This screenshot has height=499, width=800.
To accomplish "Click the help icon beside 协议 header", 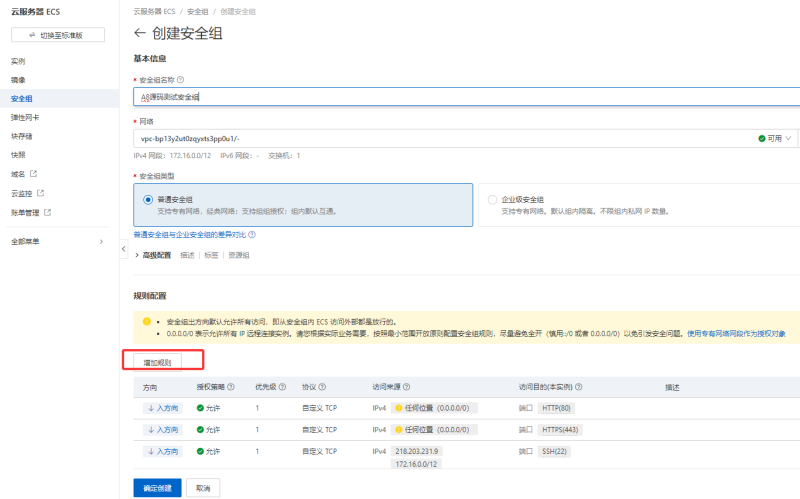I will (x=322, y=387).
